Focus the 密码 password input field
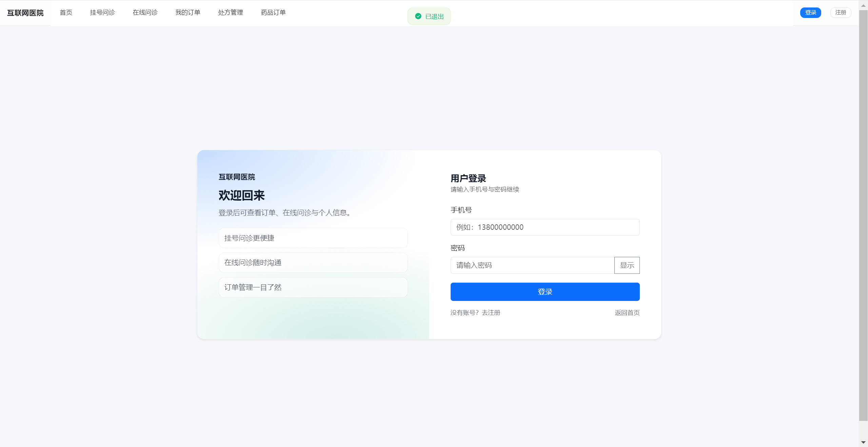868x447 pixels. pos(532,265)
